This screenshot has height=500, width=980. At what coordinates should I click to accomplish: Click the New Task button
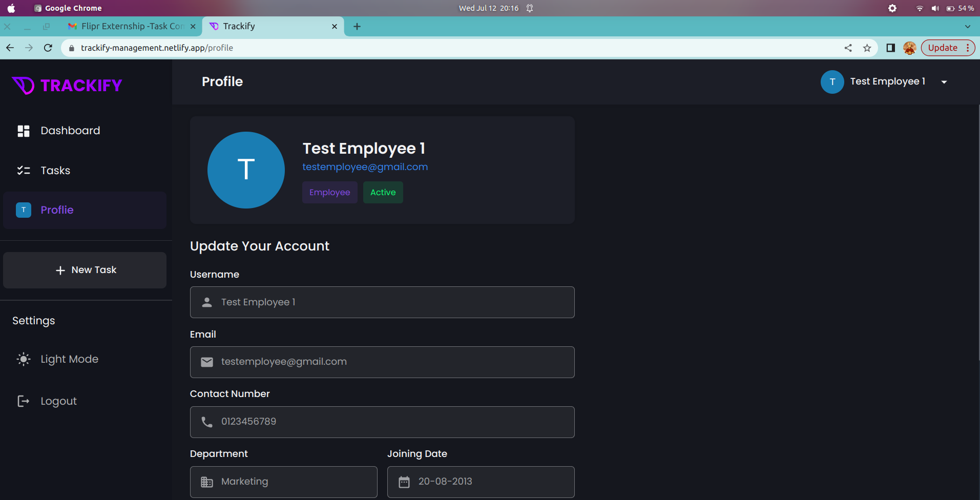pos(85,270)
